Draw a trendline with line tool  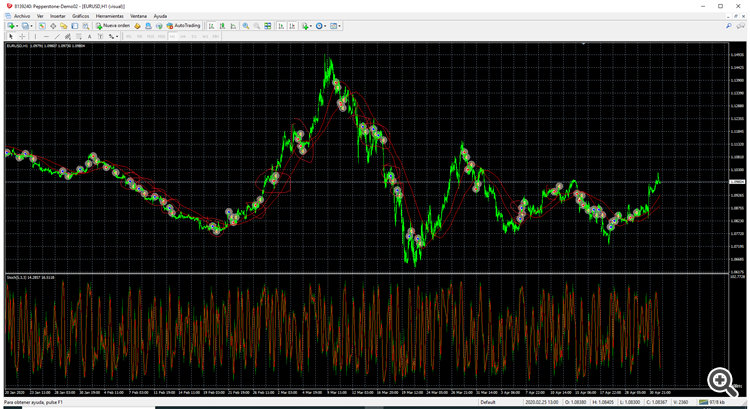click(57, 36)
